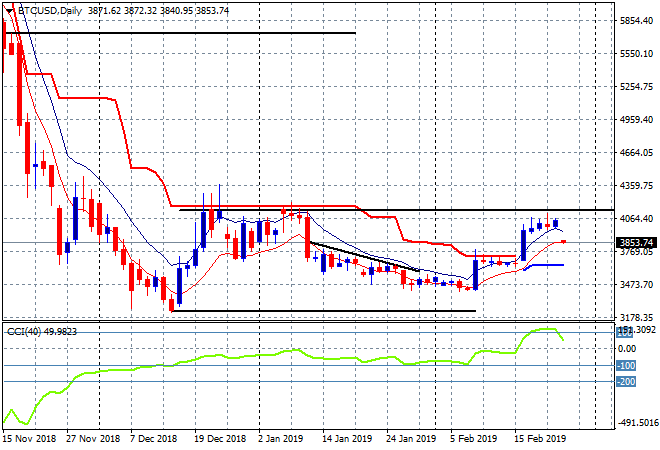This screenshot has height=450, width=660.
Task: Click the small triangle before BTCUSD title
Action: click(9, 11)
